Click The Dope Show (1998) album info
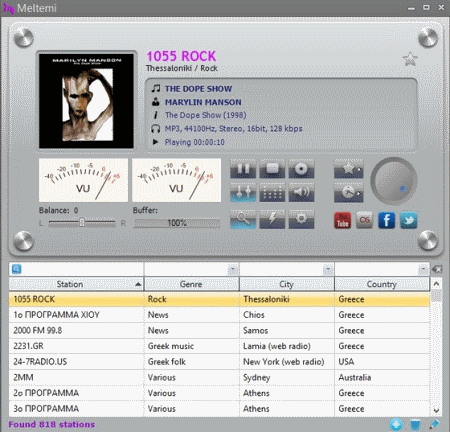This screenshot has width=450, height=432. tap(206, 115)
